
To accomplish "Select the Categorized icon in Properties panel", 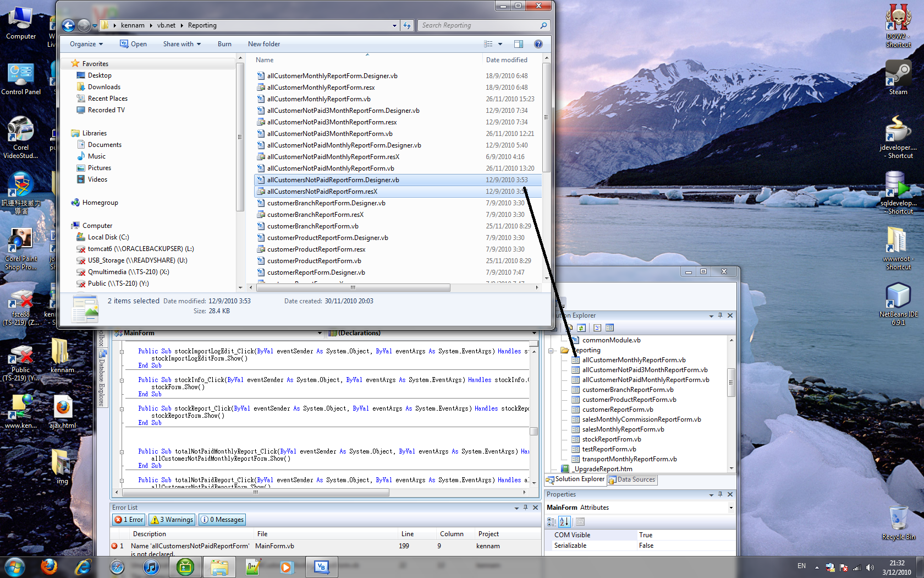I will point(550,521).
